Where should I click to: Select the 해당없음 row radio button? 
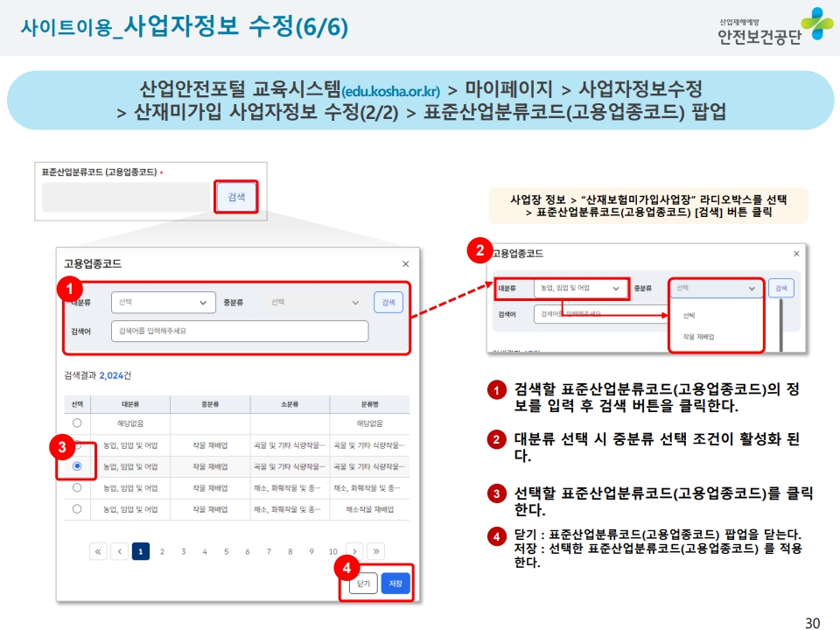click(77, 423)
